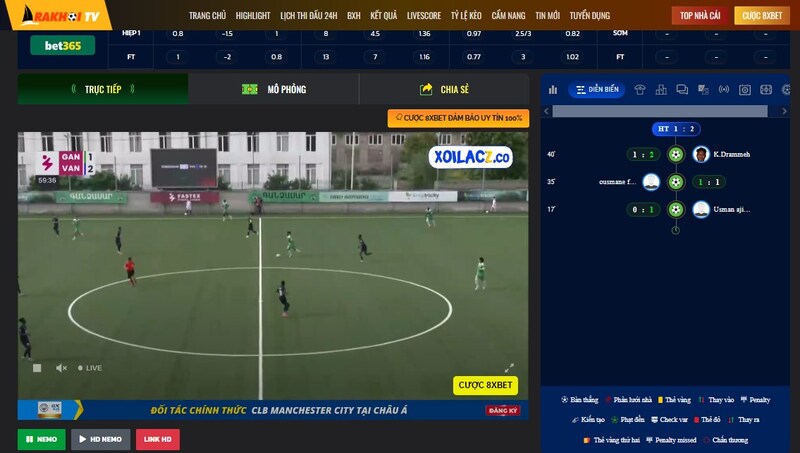Open the lineup jersey icon tab
The image size is (800, 453).
click(x=640, y=90)
